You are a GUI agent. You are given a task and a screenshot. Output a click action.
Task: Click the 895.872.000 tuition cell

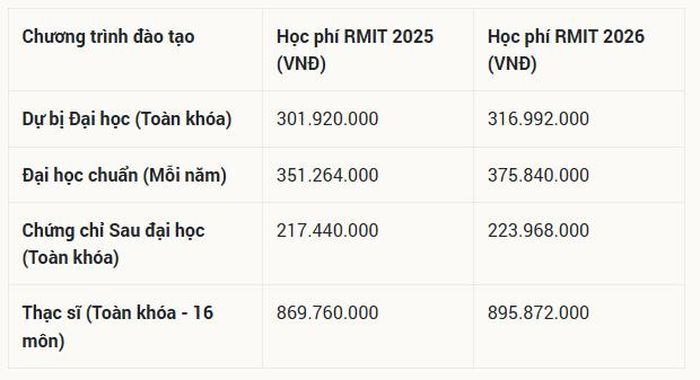[x=538, y=313]
